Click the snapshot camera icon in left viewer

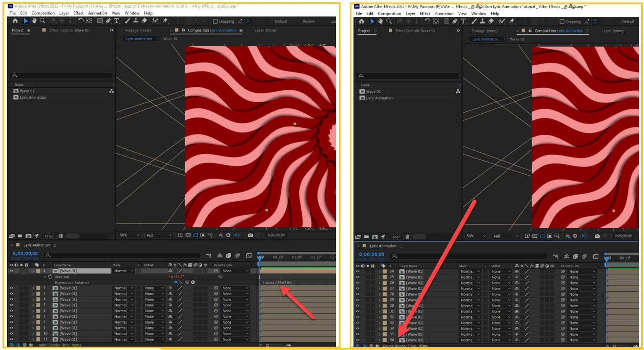250,235
